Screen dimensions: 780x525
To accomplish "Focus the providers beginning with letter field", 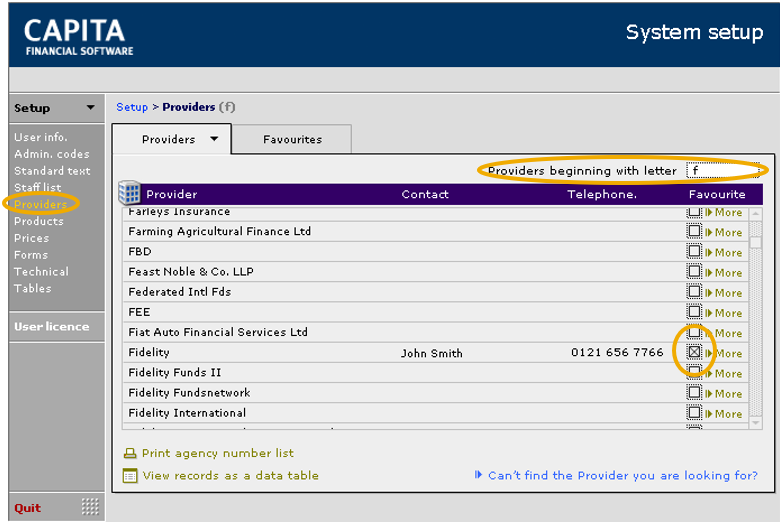I will (722, 171).
